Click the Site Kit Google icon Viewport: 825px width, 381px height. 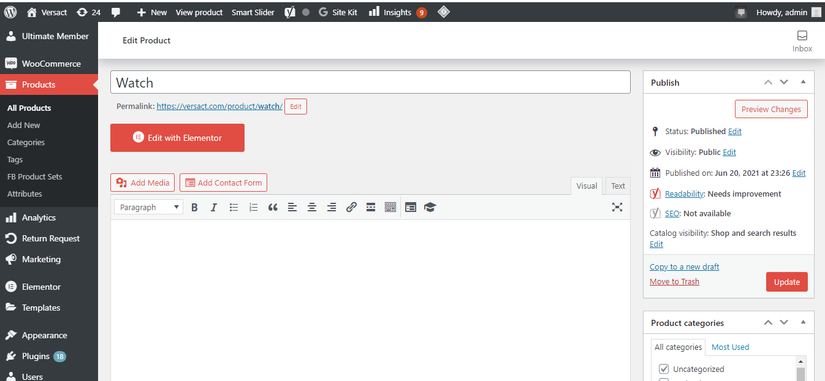pos(323,12)
